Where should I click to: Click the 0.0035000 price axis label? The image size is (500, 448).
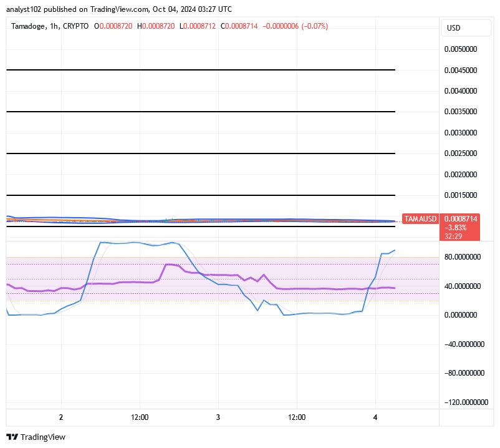tap(461, 112)
